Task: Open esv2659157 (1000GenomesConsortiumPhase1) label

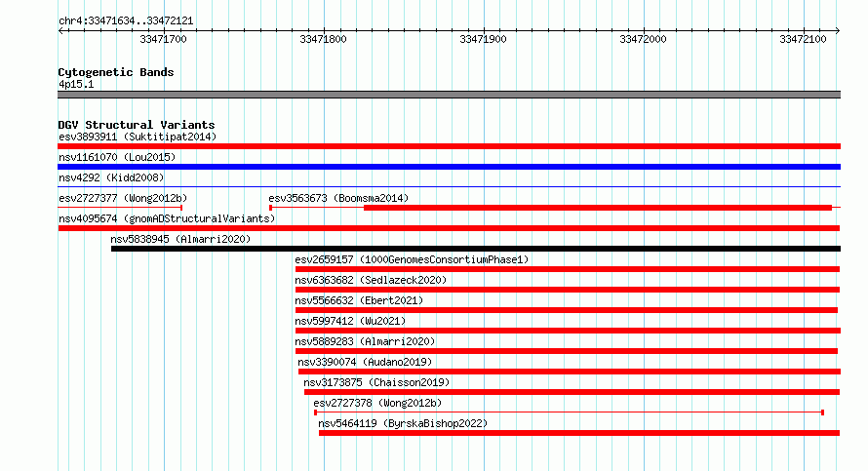Action: pos(412,259)
